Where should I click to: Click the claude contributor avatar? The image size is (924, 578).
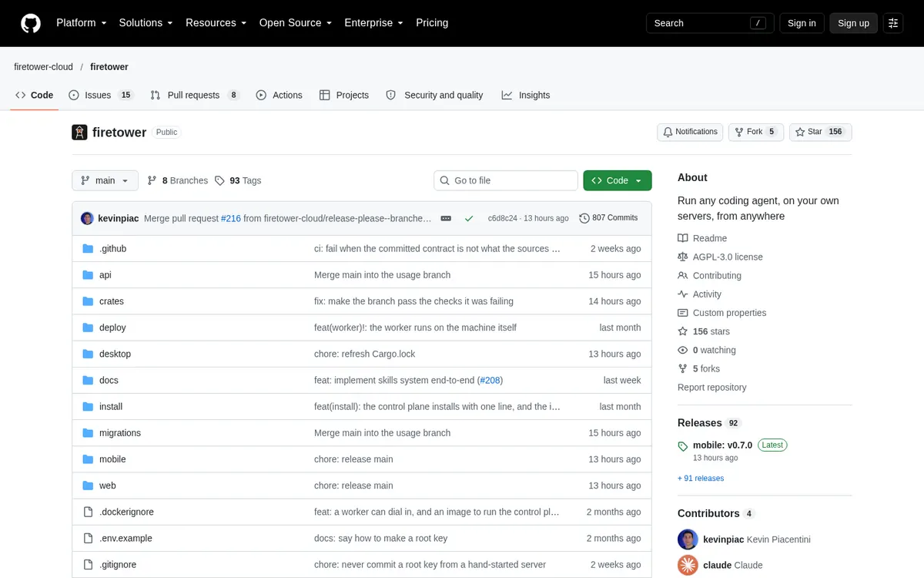click(688, 565)
